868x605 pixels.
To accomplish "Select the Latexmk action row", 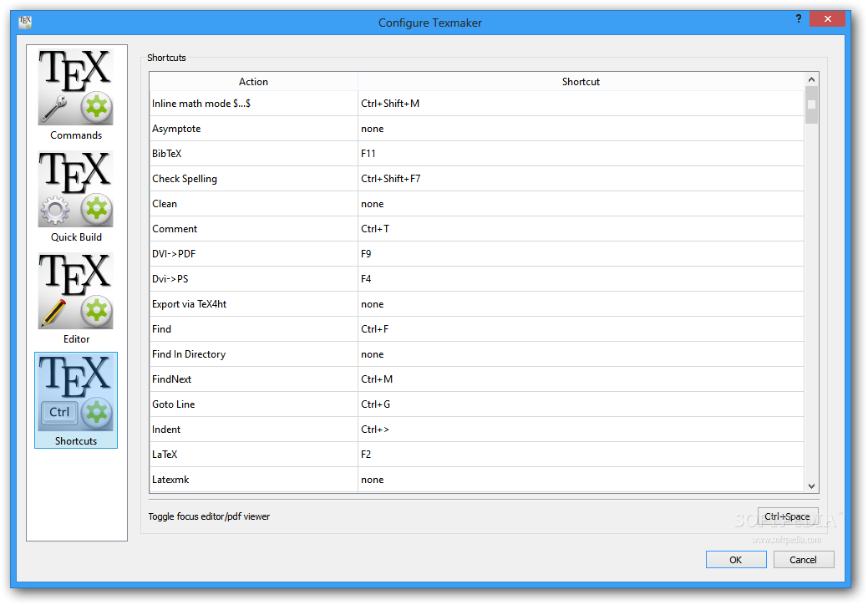I will [253, 480].
